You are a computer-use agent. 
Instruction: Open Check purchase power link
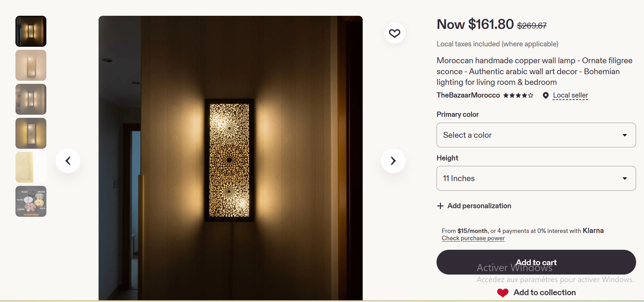pos(473,238)
